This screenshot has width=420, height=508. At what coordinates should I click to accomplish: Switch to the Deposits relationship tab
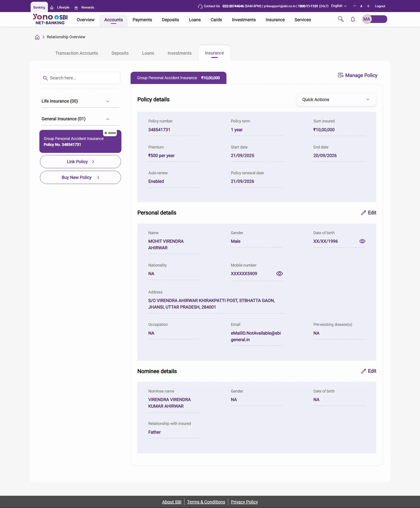(x=120, y=53)
